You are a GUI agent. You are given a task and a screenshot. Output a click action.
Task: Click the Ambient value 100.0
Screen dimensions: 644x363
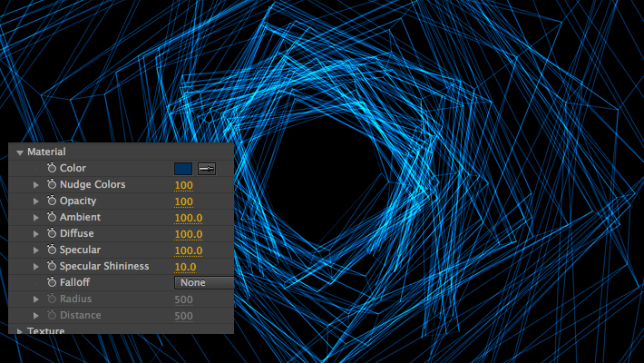click(x=188, y=218)
